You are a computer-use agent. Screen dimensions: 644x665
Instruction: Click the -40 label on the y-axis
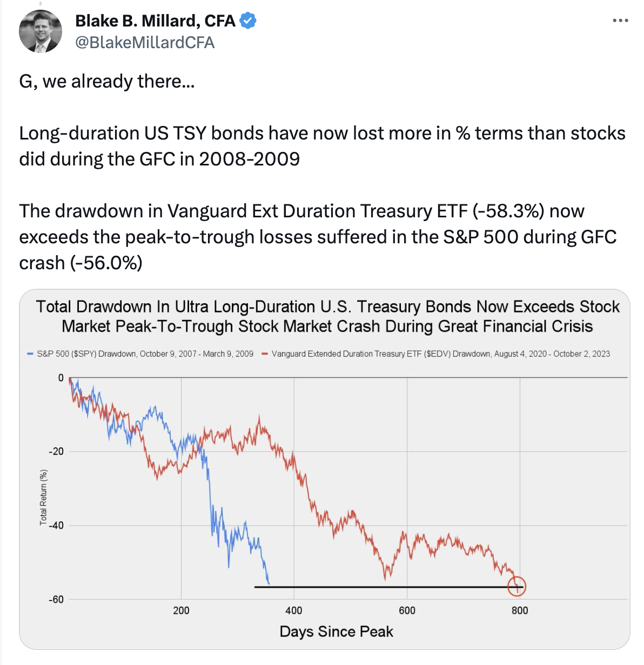[56, 526]
